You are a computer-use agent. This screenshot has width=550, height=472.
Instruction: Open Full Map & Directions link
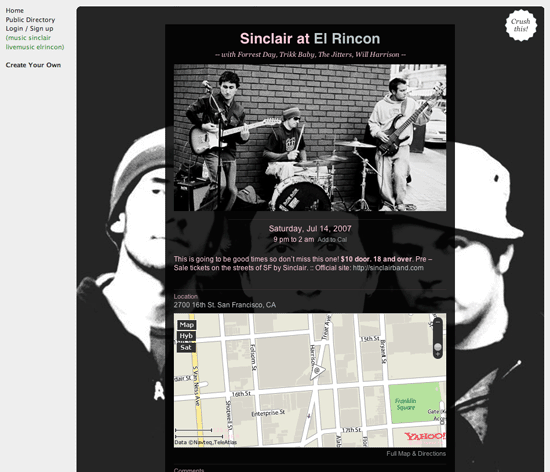(x=416, y=454)
